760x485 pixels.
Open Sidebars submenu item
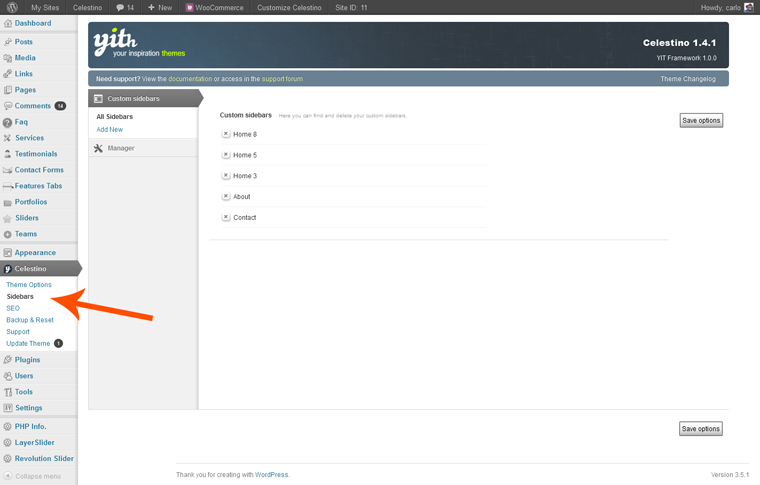(x=20, y=297)
